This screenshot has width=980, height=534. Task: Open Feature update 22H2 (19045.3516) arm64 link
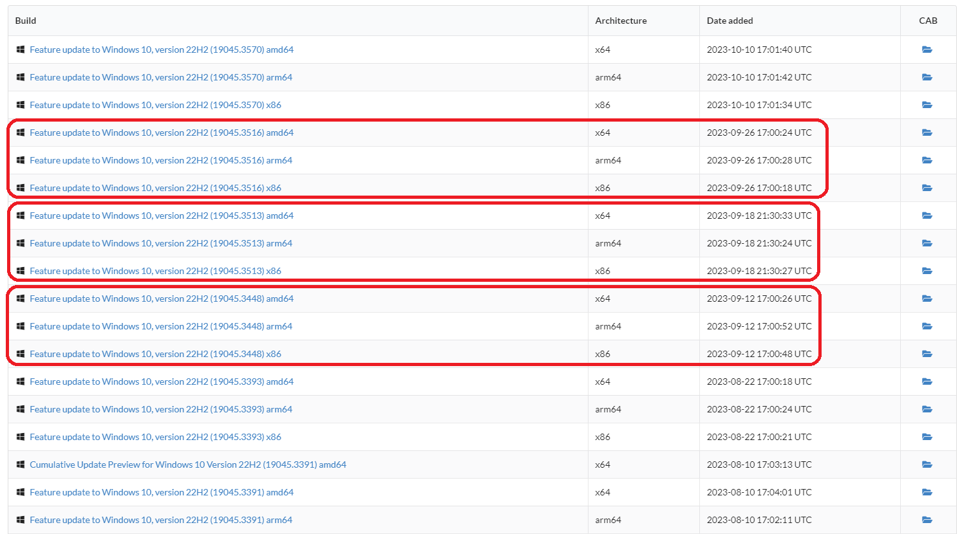tap(161, 160)
